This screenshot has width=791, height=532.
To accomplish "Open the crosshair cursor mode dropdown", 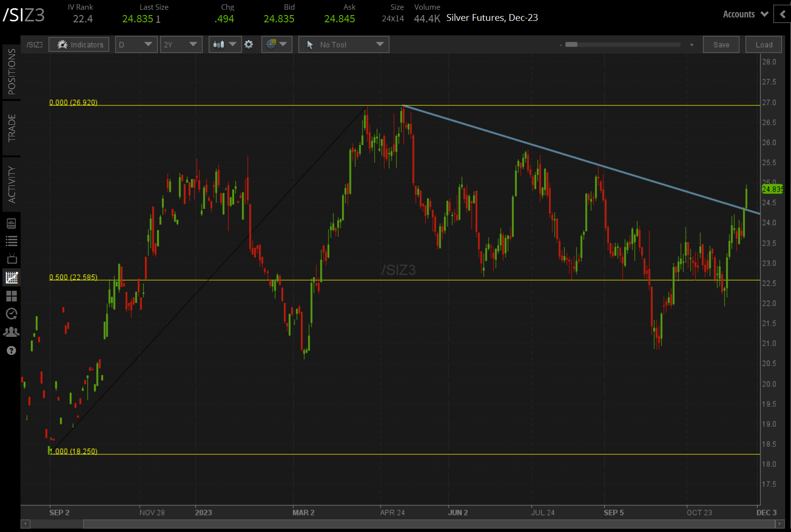I will coord(277,45).
